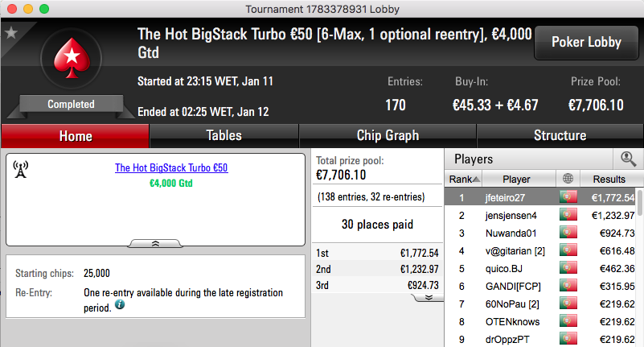Click the PokerStars red spade logo
Viewport: 644px width, 347px height.
click(72, 58)
